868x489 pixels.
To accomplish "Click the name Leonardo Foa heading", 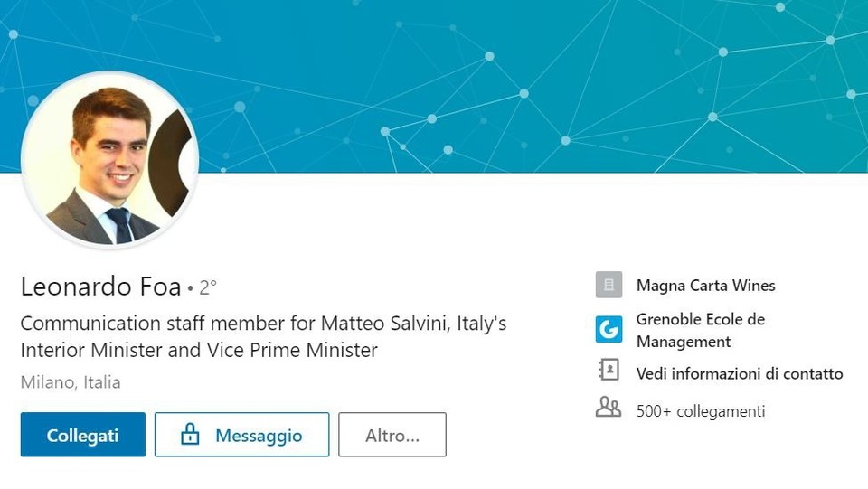I will [100, 287].
